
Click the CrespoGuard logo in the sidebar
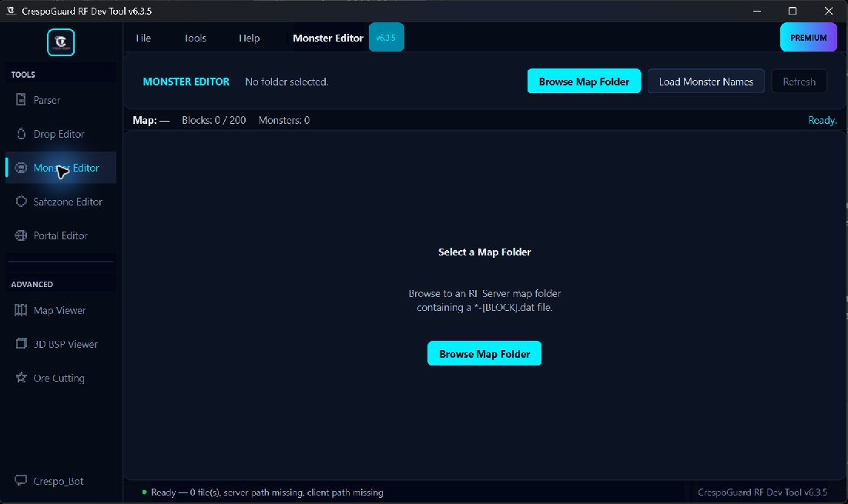(61, 42)
